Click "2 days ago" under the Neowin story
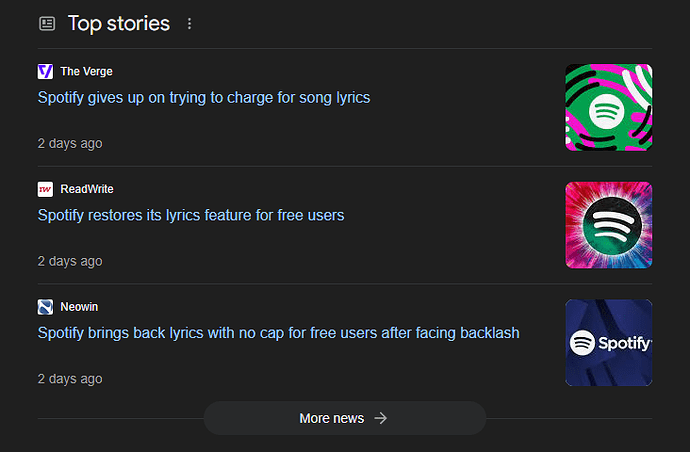This screenshot has height=452, width=690. point(70,379)
